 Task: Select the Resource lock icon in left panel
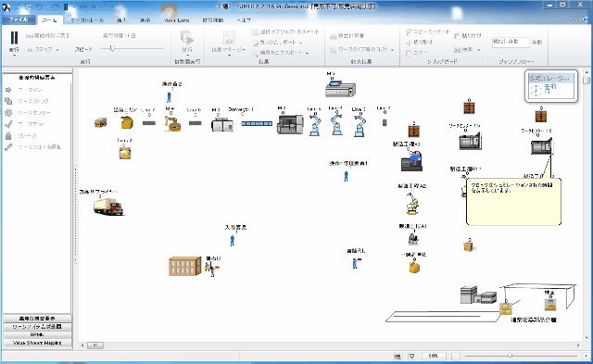click(8, 135)
